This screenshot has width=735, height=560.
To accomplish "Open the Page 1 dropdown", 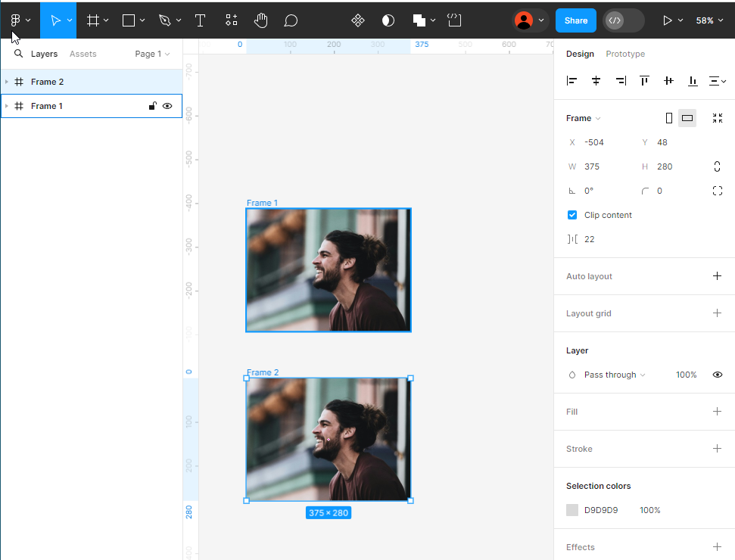I will (152, 54).
